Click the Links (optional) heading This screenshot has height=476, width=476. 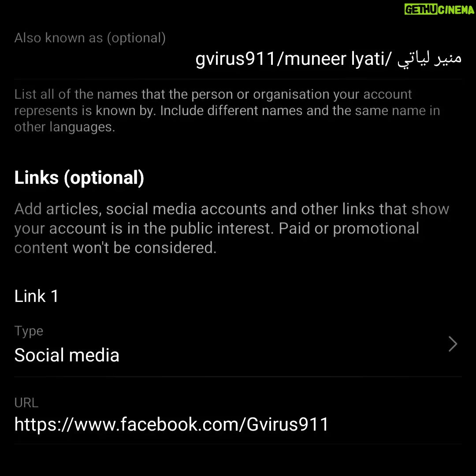[x=79, y=178]
